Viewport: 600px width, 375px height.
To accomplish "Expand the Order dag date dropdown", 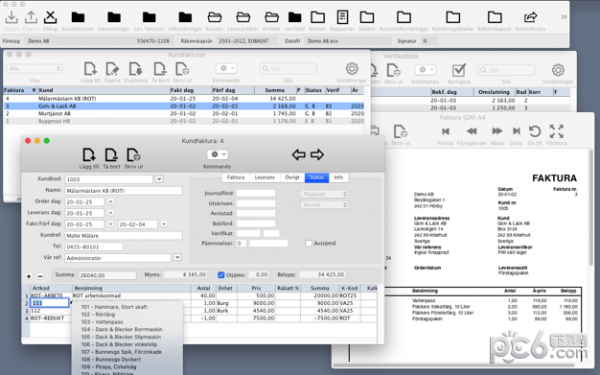I will click(x=111, y=202).
